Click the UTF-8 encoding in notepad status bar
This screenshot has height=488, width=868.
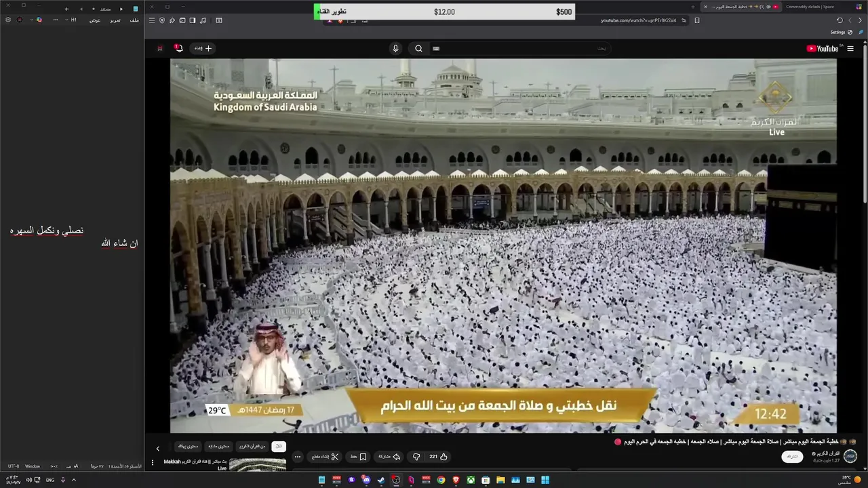14,466
